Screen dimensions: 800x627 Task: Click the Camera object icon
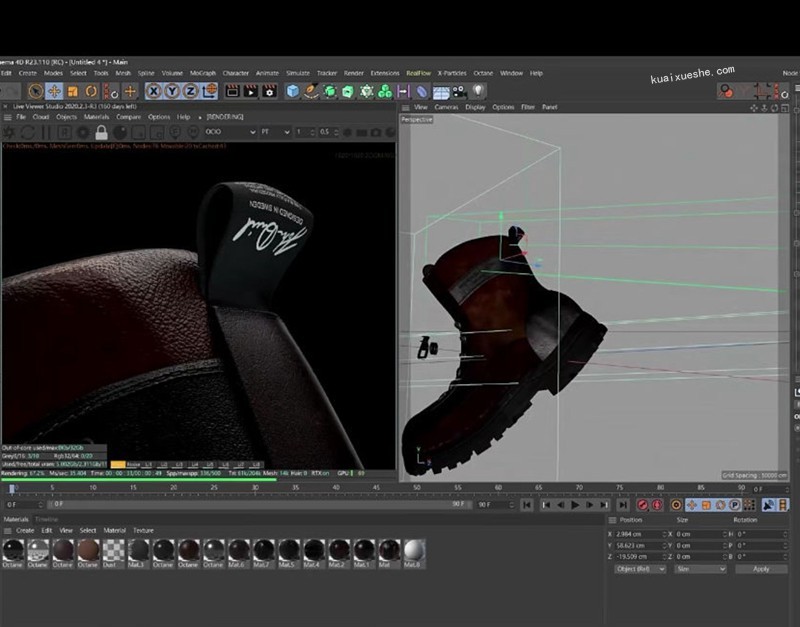[x=458, y=91]
